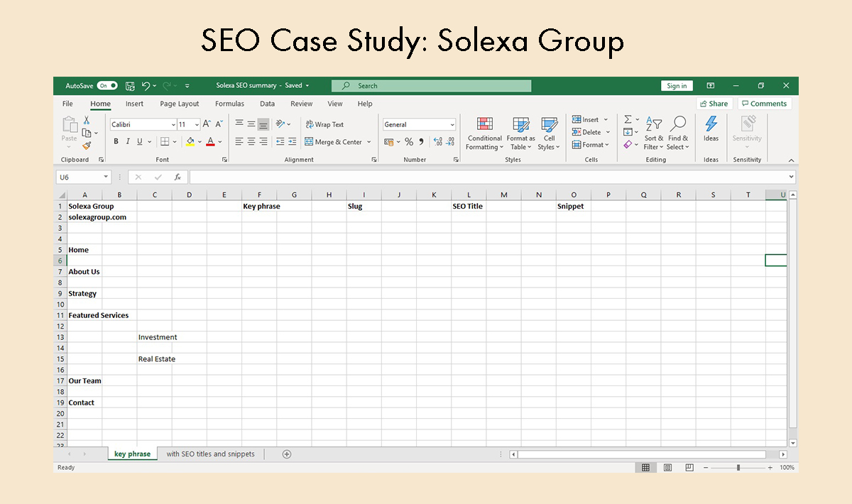This screenshot has width=852, height=504.
Task: Open the Borders dropdown arrow
Action: click(175, 142)
